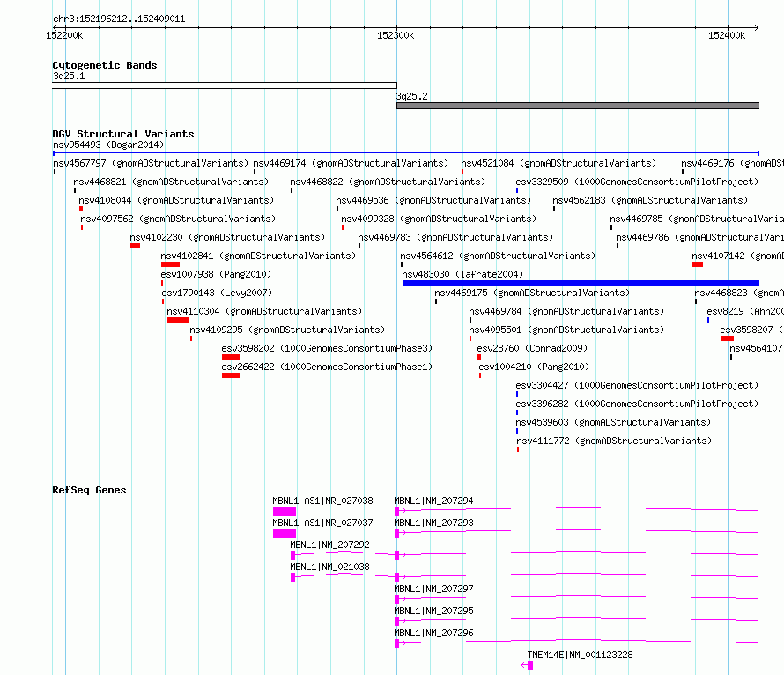784x675 pixels.
Task: Open MBNL1|NM_207292 transcript label
Action: click(329, 545)
